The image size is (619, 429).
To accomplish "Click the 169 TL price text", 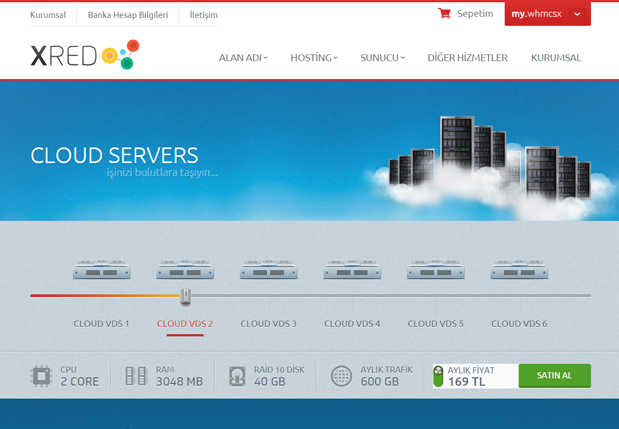I will click(467, 382).
